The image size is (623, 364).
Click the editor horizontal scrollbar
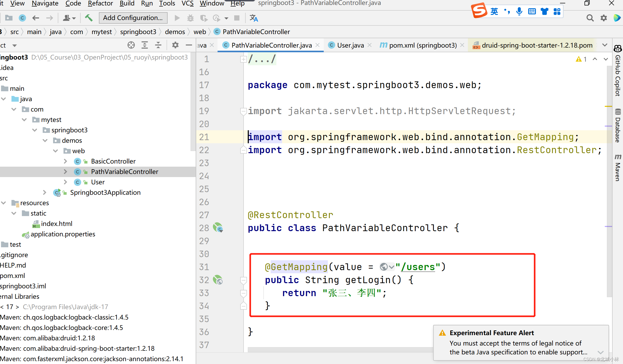[340, 350]
